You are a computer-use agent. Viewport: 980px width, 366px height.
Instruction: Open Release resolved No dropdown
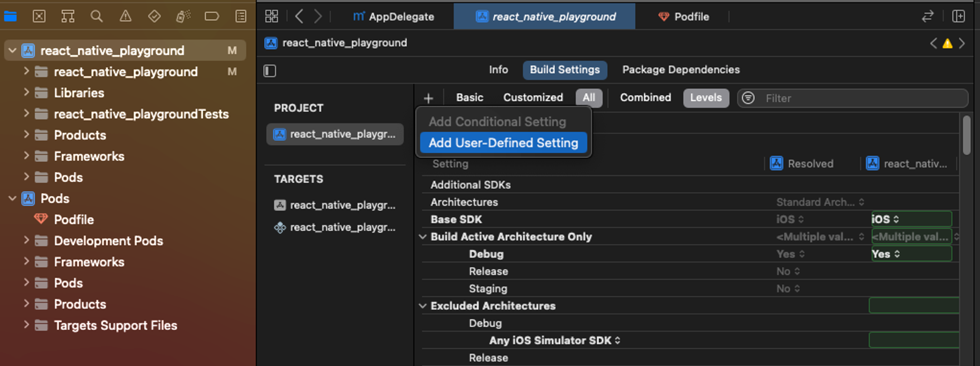click(x=788, y=271)
